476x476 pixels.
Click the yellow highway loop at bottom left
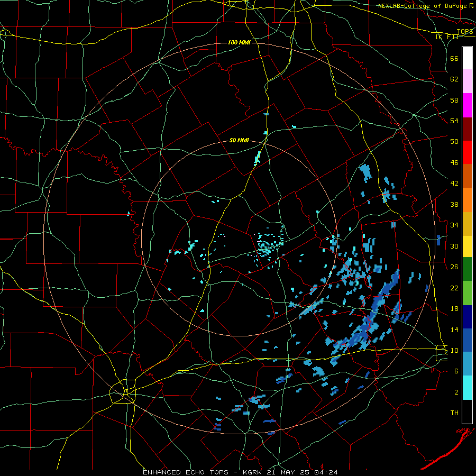tap(122, 391)
